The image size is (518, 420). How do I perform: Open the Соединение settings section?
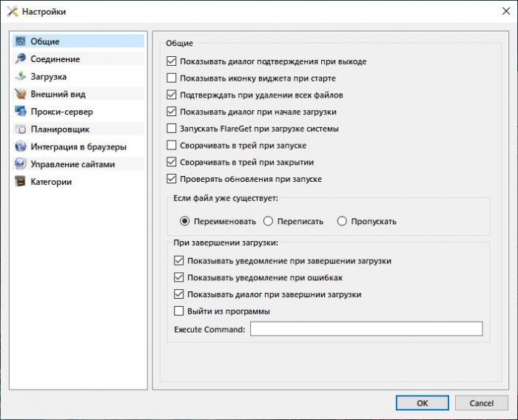78,58
